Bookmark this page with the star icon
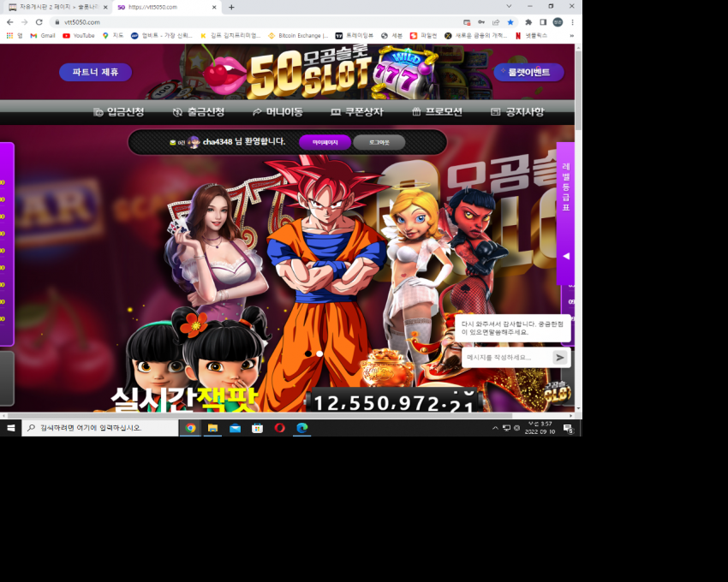The height and width of the screenshot is (582, 728). tap(510, 22)
